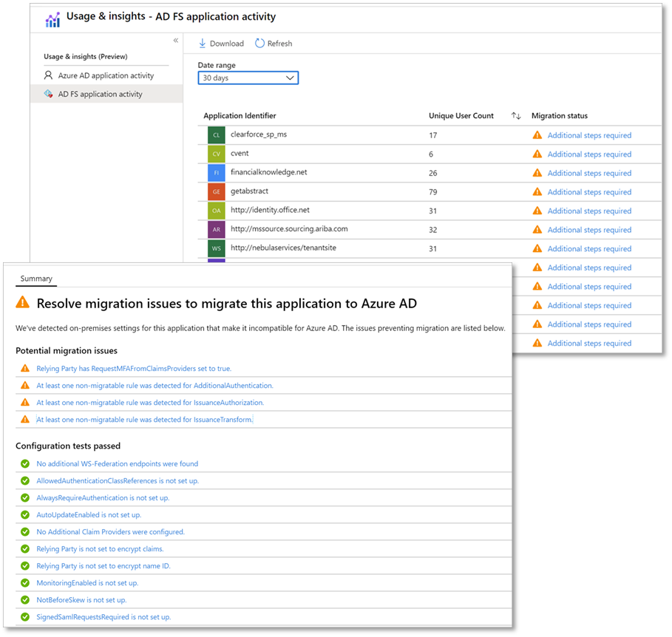Open SignedSamlRequestsRequired not set up result
The width and height of the screenshot is (672, 637).
[x=103, y=617]
